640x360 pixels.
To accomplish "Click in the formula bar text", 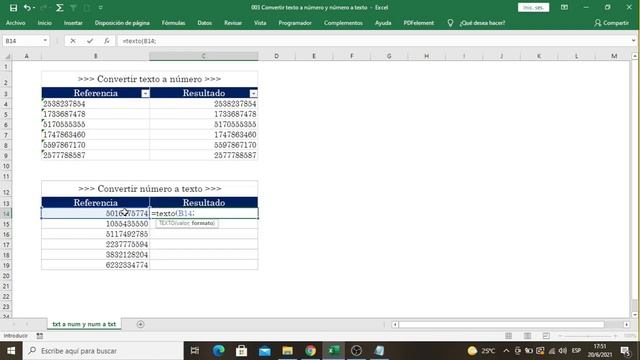I will coord(140,41).
